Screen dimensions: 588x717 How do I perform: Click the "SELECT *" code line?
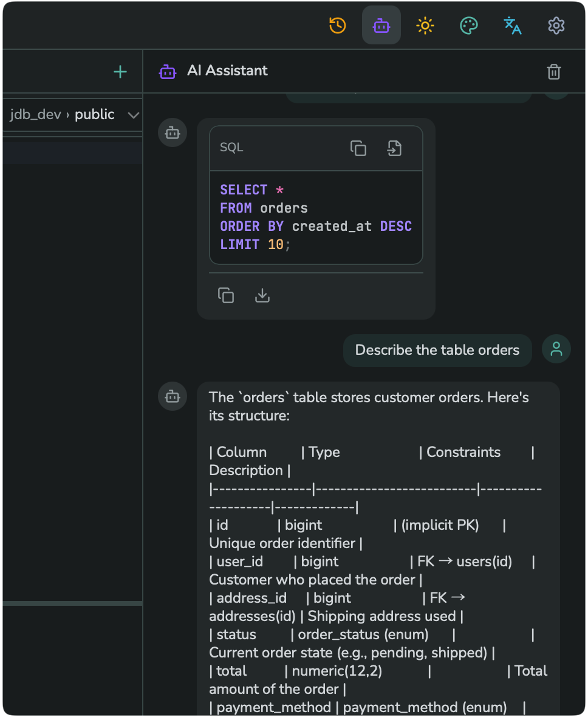pyautogui.click(x=252, y=190)
